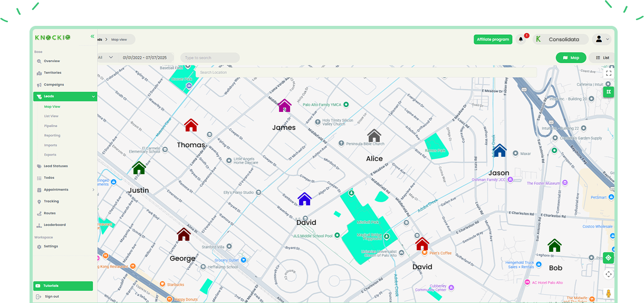The width and height of the screenshot is (644, 303).
Task: Click the green locate-me target icon
Action: click(609, 258)
